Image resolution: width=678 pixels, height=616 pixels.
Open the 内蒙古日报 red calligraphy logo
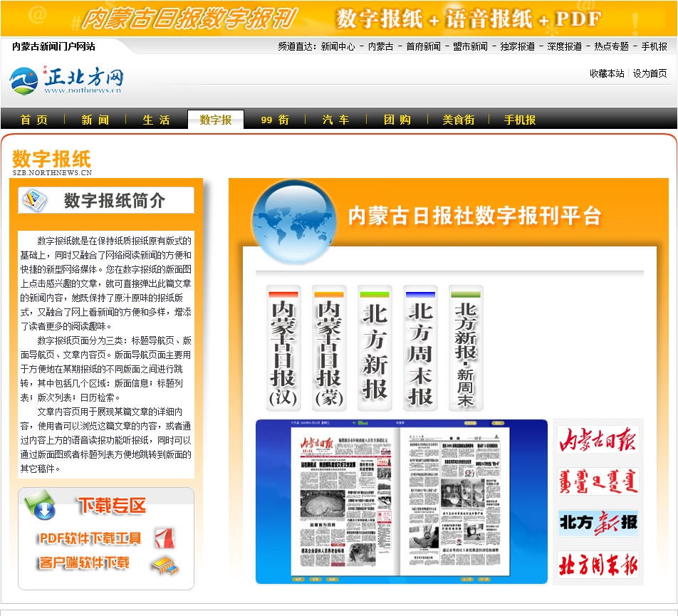598,439
